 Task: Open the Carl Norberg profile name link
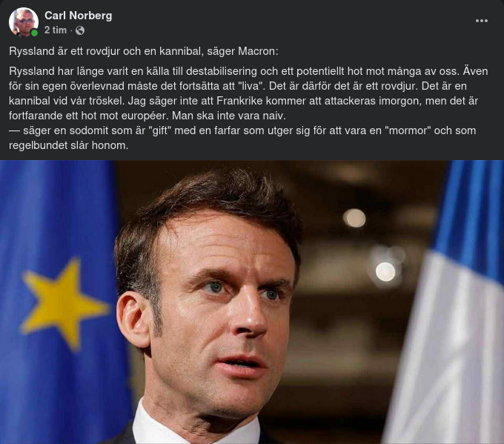click(x=78, y=16)
